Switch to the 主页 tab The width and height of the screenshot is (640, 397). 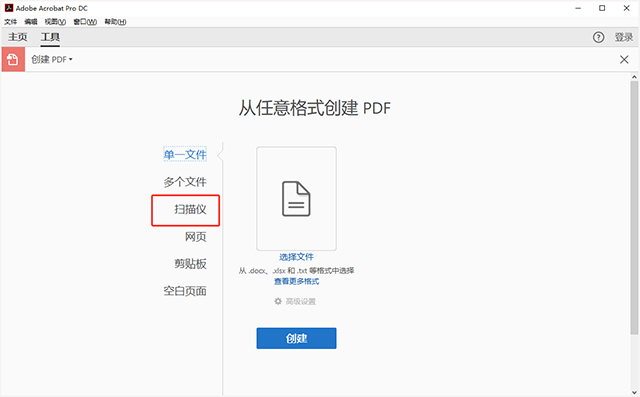(18, 37)
